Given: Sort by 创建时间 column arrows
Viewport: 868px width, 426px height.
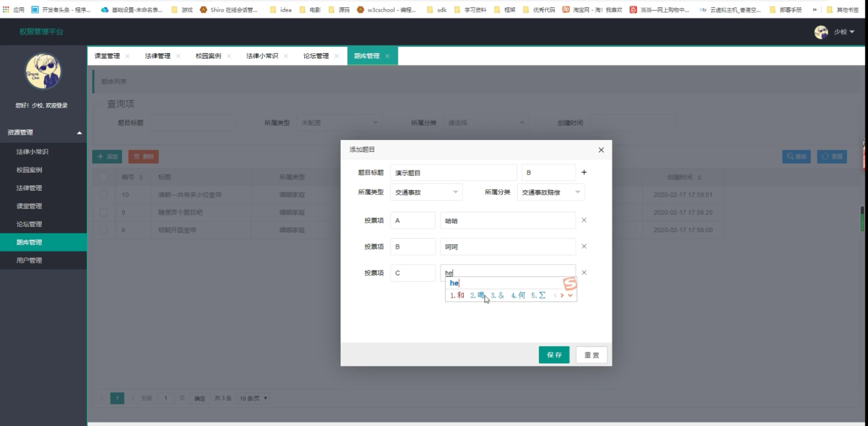Looking at the screenshot, I should [700, 177].
